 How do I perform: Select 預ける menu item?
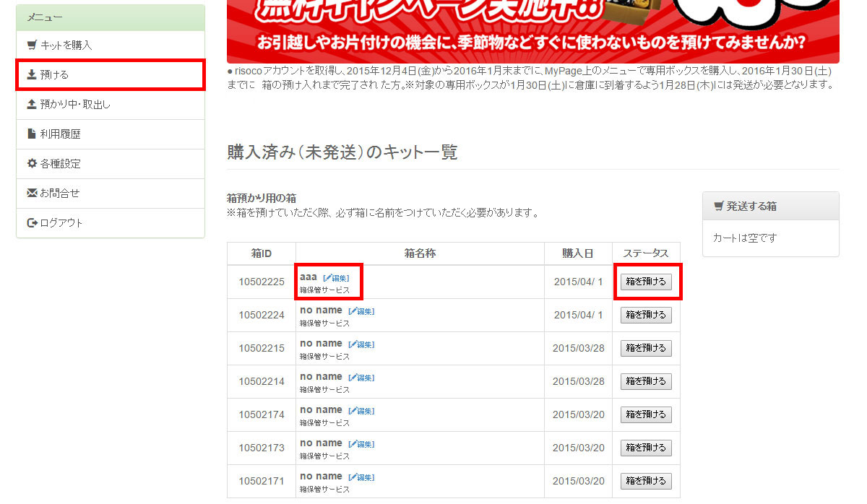coord(110,74)
